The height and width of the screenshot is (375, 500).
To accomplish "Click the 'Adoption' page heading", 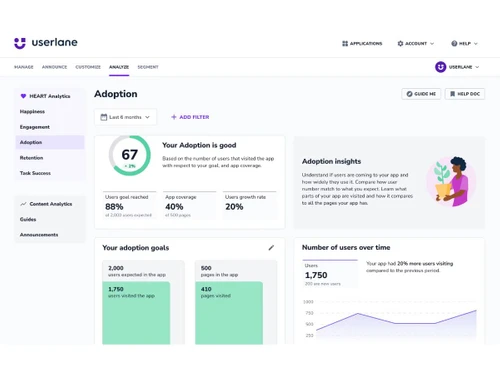I will pyautogui.click(x=116, y=94).
